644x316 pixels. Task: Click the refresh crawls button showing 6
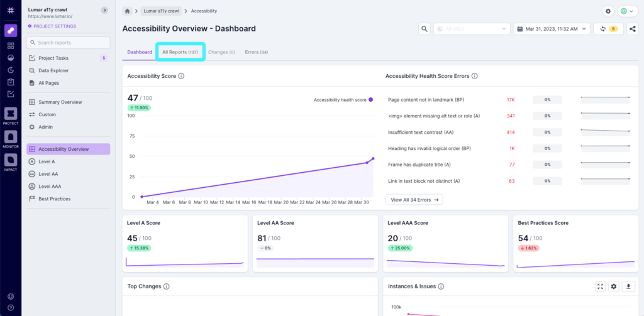click(x=608, y=29)
